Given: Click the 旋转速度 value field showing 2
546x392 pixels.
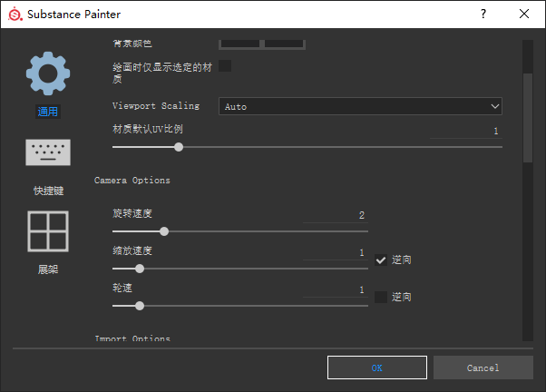Looking at the screenshot, I should click(x=336, y=215).
